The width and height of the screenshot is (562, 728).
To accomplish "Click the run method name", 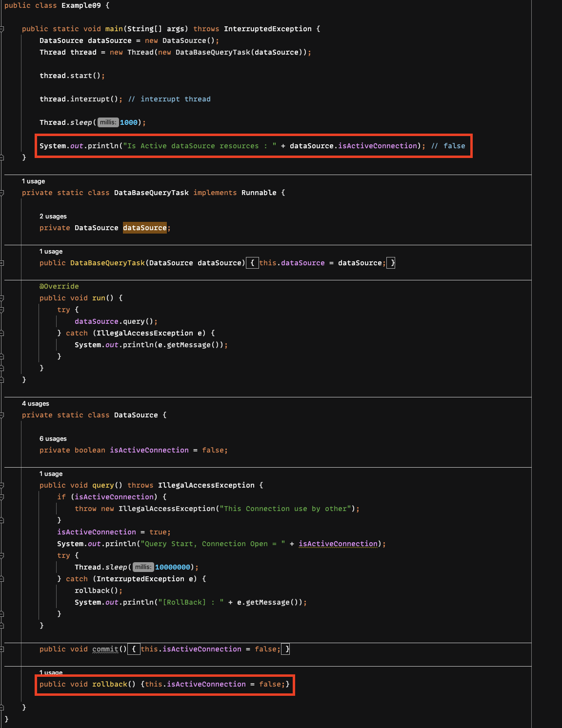I will 99,298.
